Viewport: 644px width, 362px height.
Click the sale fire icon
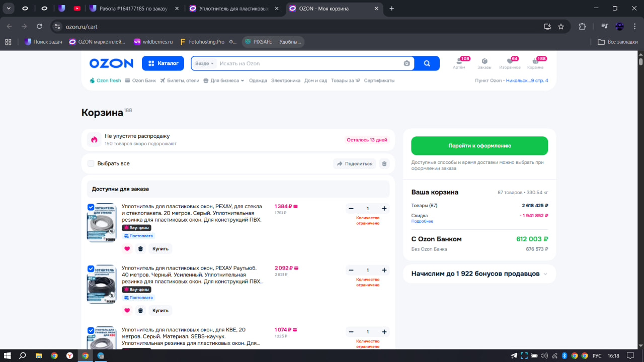coord(94,139)
